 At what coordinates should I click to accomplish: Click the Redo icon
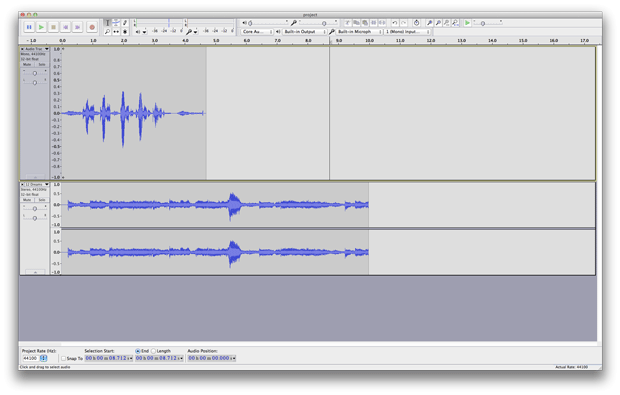pyautogui.click(x=403, y=23)
